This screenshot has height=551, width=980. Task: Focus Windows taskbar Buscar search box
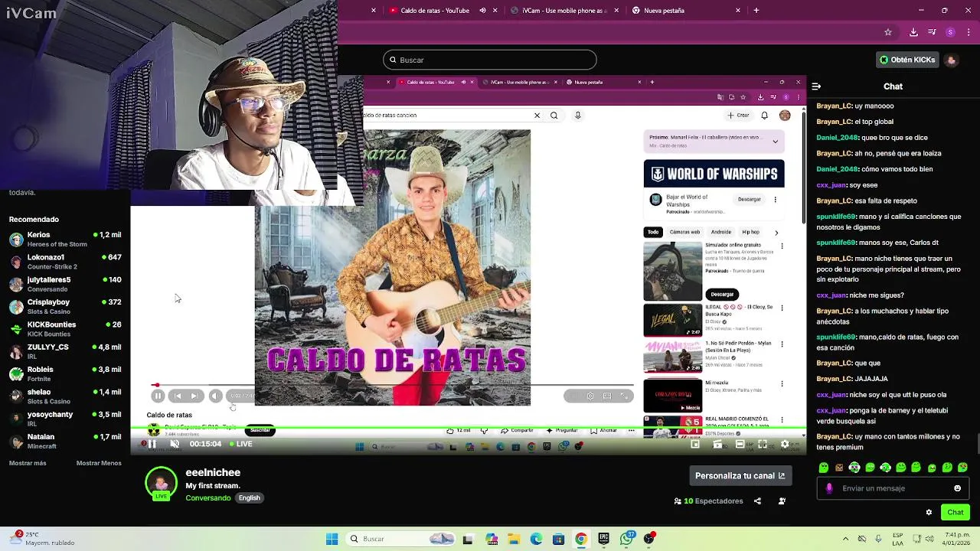point(400,539)
